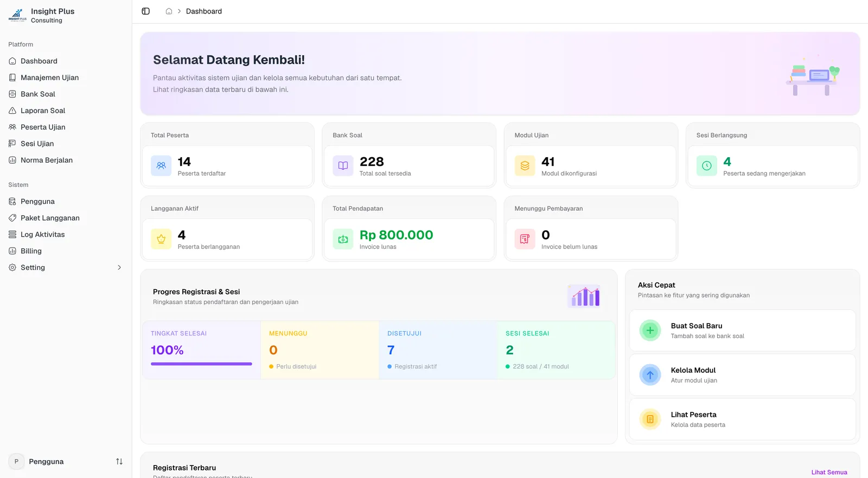Click the Norma Berjalan chart icon
868x478 pixels.
12,160
